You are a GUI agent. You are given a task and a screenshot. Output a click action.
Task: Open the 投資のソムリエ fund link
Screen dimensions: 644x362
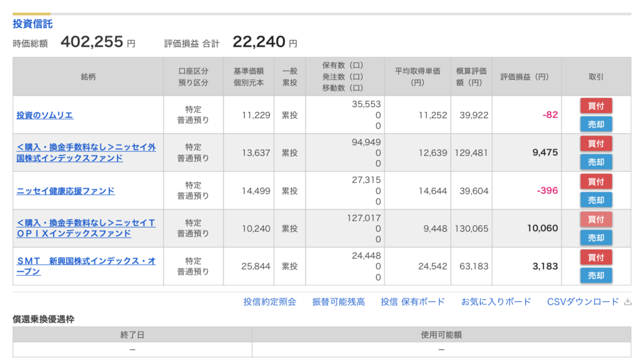pos(45,116)
